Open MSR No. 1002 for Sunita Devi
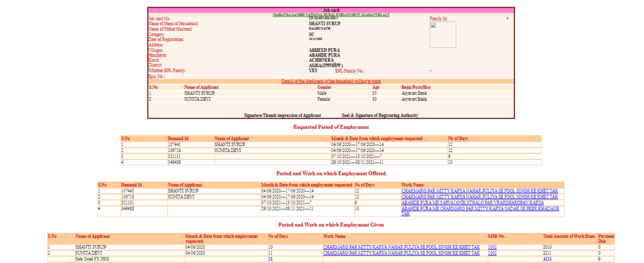 coord(492,253)
